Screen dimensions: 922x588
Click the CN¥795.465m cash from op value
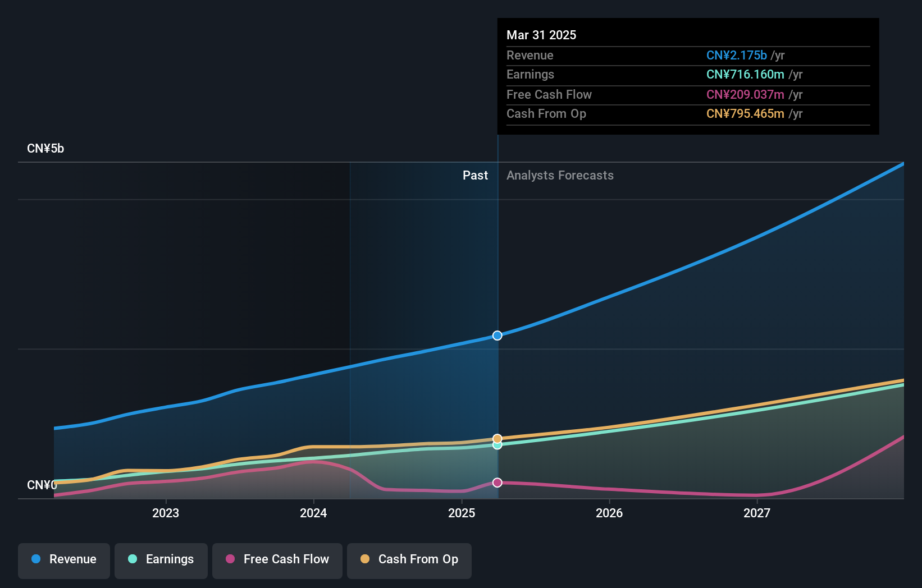coord(745,114)
